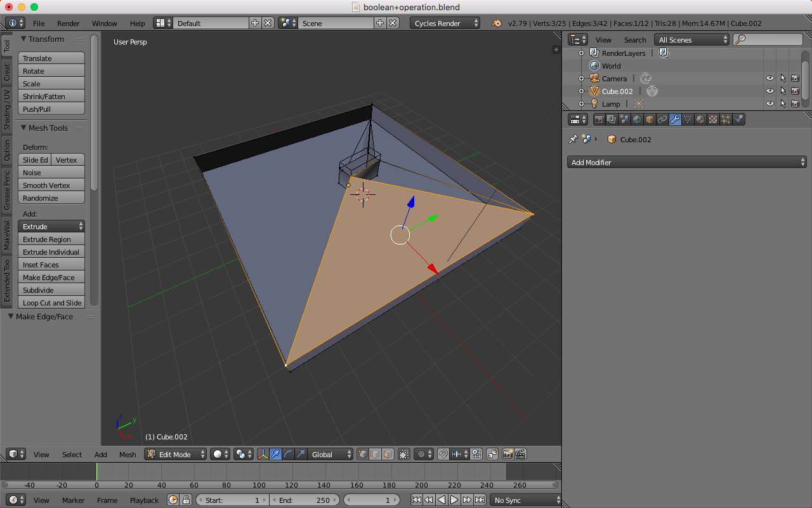Open the Cycles Render engine dropdown

[x=445, y=23]
